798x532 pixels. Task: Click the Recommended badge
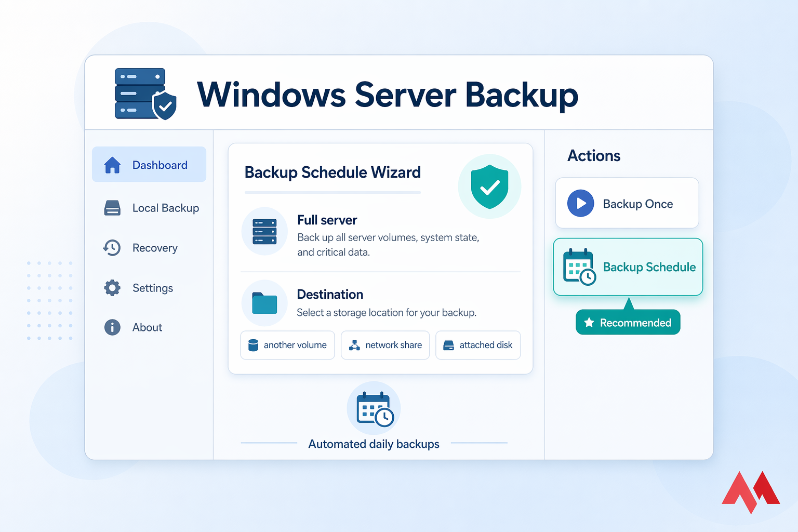pos(628,322)
